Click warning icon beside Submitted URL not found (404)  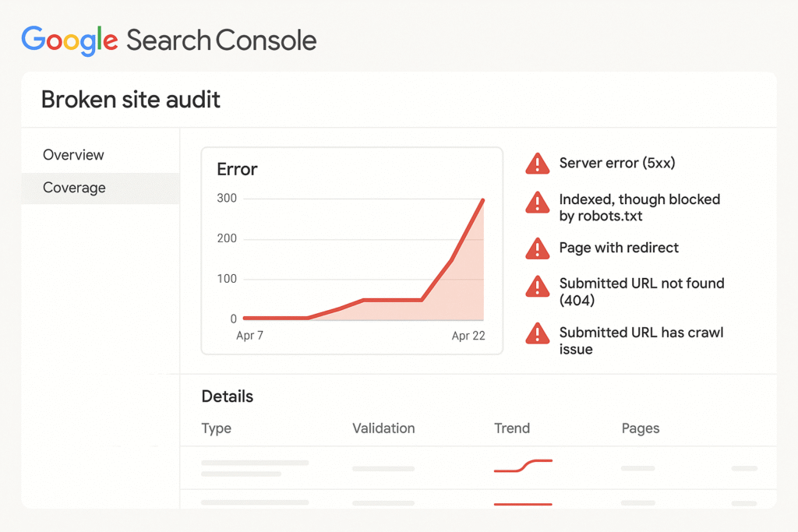coord(538,287)
